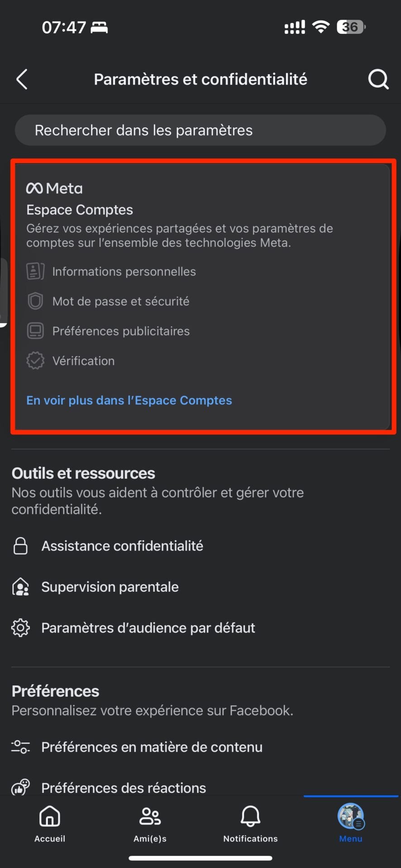
Task: Open the Notifications tab
Action: pyautogui.click(x=250, y=824)
